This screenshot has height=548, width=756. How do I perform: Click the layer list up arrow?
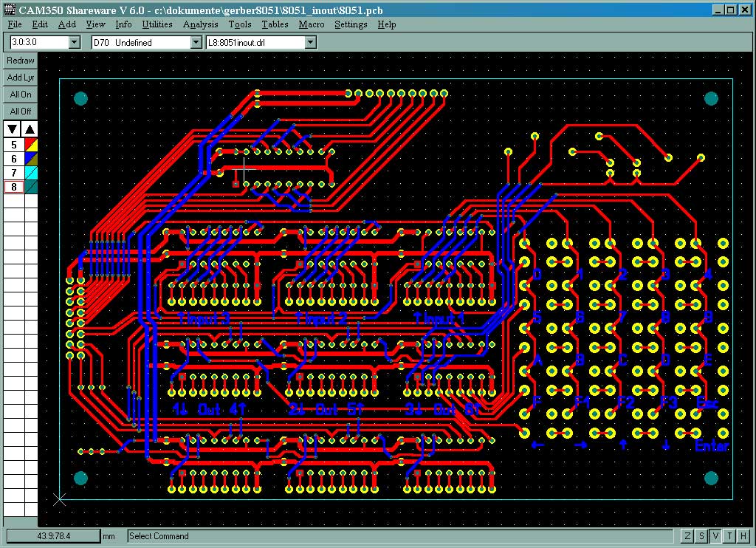tap(30, 129)
